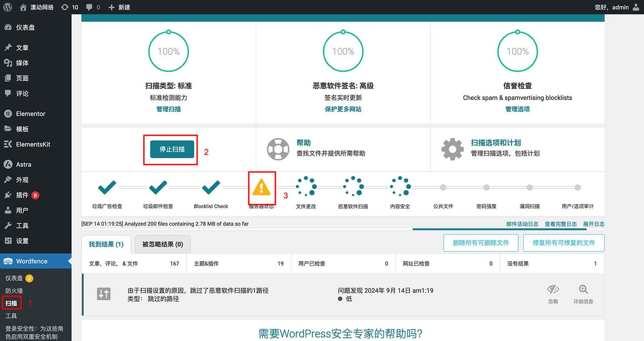Open Wordfence 防火墙 submenu

click(x=14, y=290)
